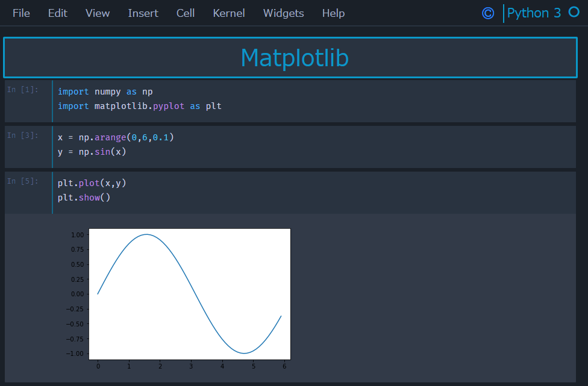Click the x-axis tick label 6

point(284,367)
